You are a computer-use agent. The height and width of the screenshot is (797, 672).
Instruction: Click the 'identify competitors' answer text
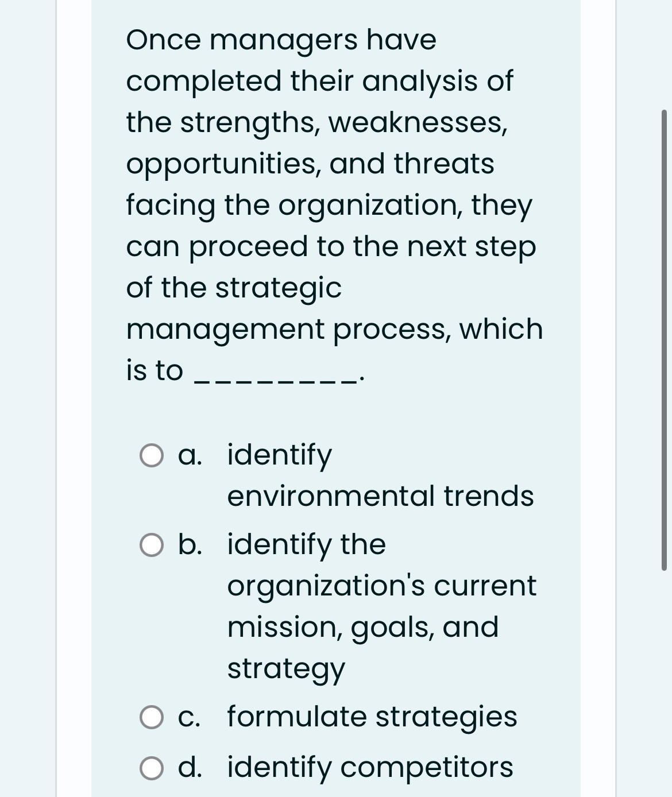pyautogui.click(x=370, y=768)
